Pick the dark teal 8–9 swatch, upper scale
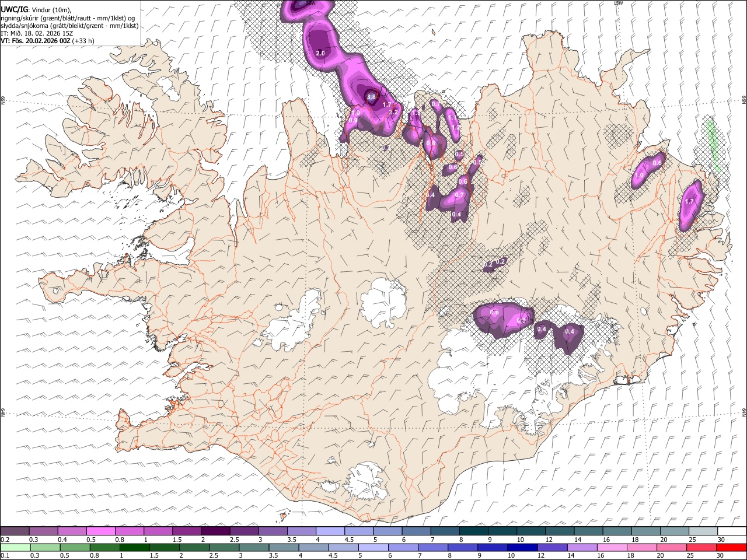This screenshot has width=747, height=560. 474,531
